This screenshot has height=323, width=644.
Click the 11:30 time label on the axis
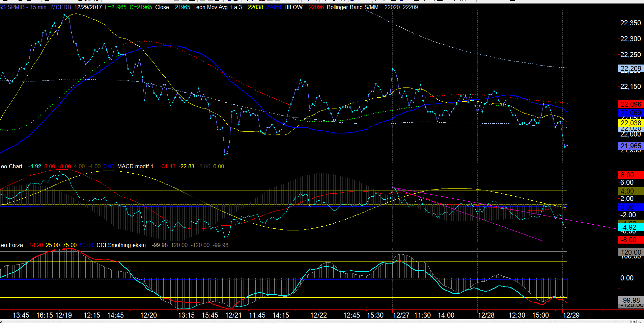coord(422,315)
